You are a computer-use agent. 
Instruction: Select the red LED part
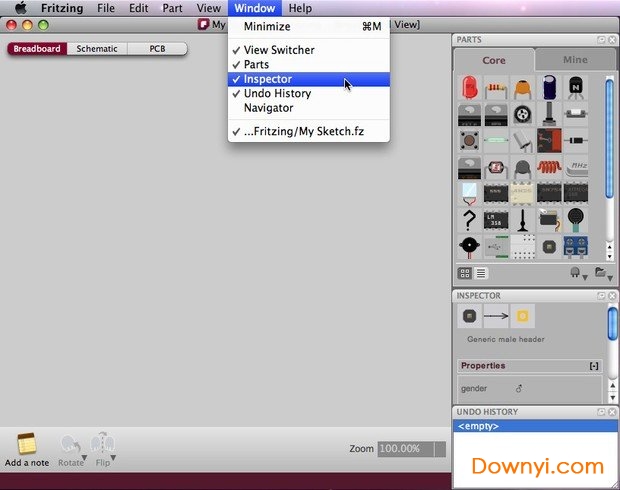pyautogui.click(x=469, y=88)
